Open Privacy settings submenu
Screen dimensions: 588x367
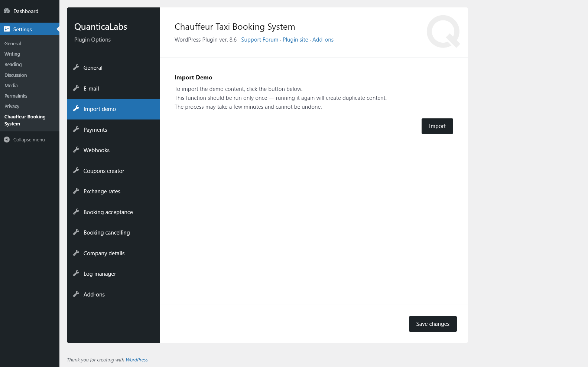click(x=12, y=106)
